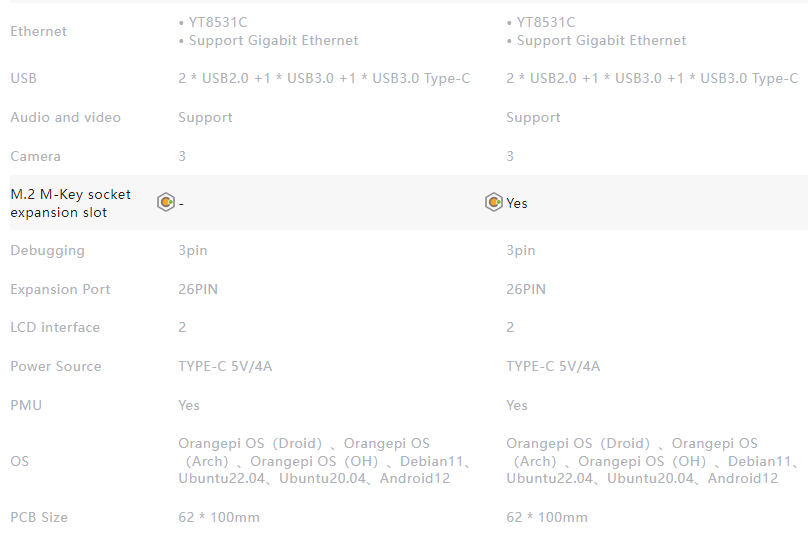Image resolution: width=808 pixels, height=544 pixels.
Task: Click the right column's 62 * 100mm value
Action: (547, 517)
